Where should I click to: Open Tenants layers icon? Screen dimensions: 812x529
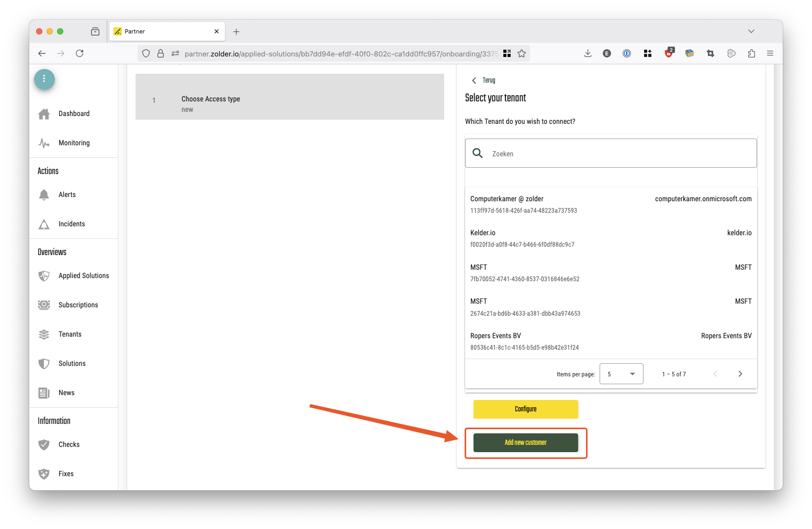(44, 335)
